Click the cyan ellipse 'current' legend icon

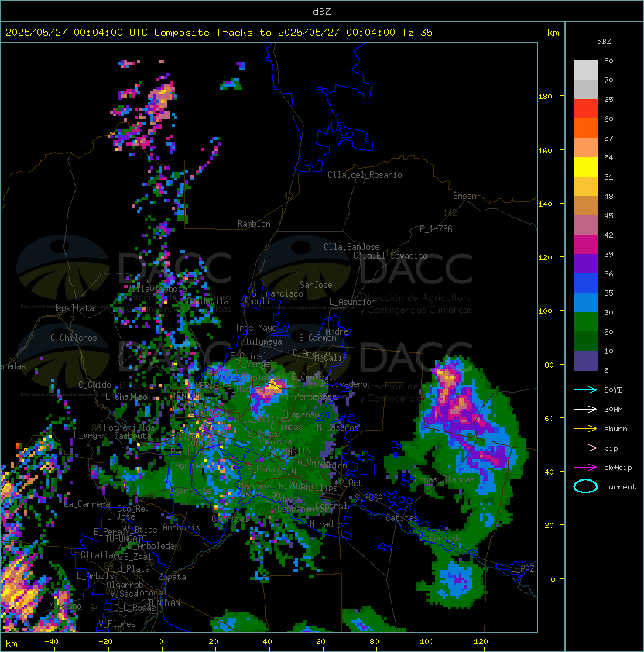tap(585, 486)
